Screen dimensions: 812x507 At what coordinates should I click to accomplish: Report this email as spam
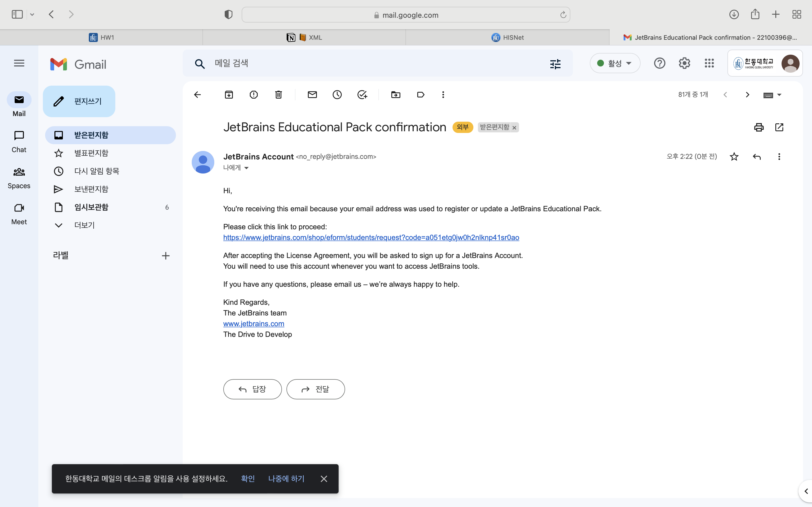tap(254, 95)
